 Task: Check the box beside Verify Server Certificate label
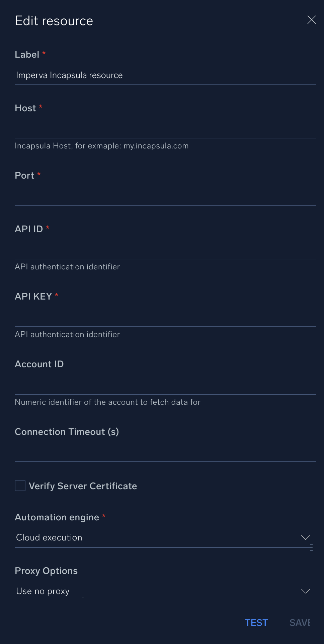[x=20, y=486]
